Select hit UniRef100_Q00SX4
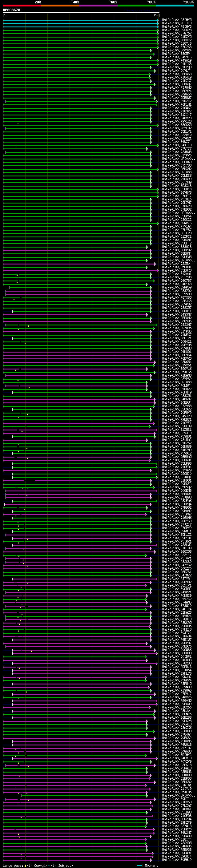197x868 pixels. pyautogui.click(x=177, y=50)
